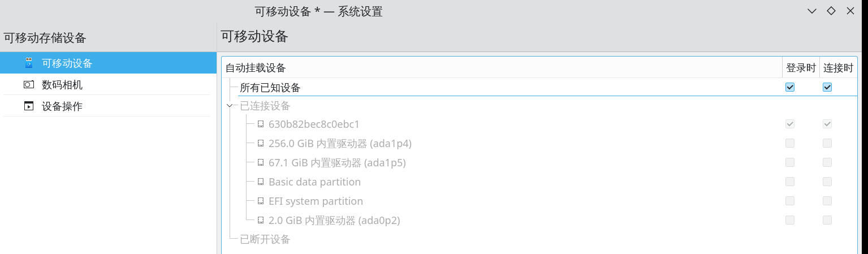Click the 登录时 column header
This screenshot has width=868, height=254.
(x=801, y=68)
